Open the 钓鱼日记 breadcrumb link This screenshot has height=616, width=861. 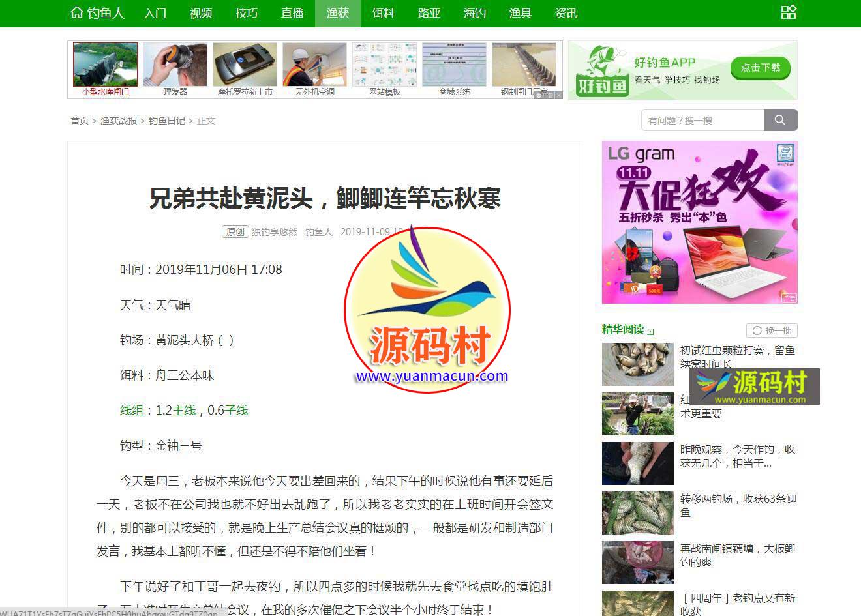[166, 121]
